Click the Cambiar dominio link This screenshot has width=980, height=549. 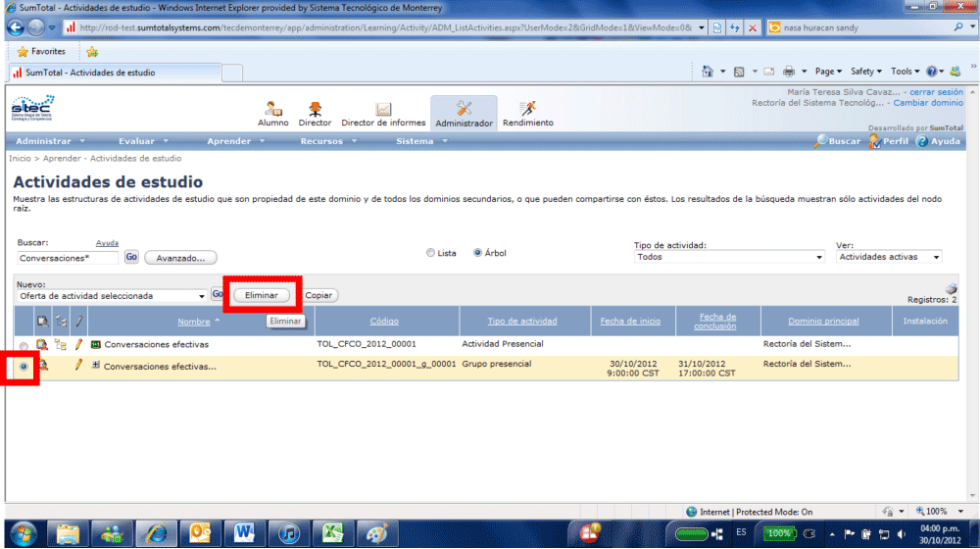tap(928, 103)
